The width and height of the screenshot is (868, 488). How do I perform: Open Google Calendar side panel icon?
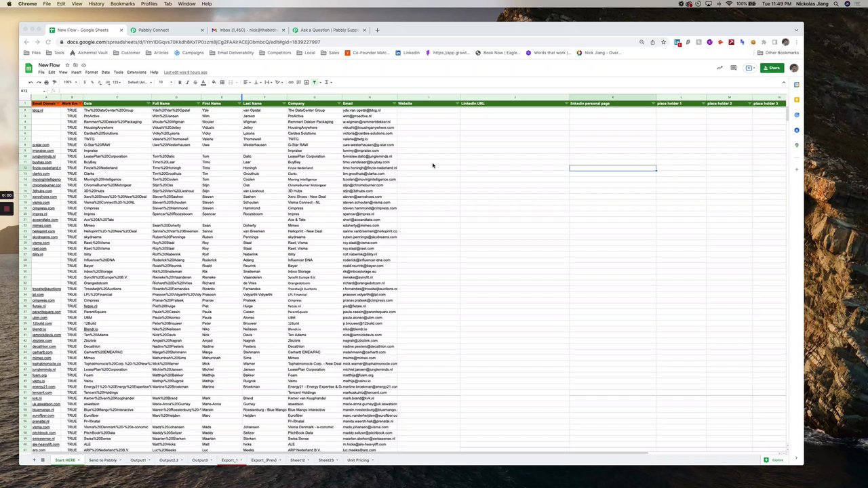797,84
